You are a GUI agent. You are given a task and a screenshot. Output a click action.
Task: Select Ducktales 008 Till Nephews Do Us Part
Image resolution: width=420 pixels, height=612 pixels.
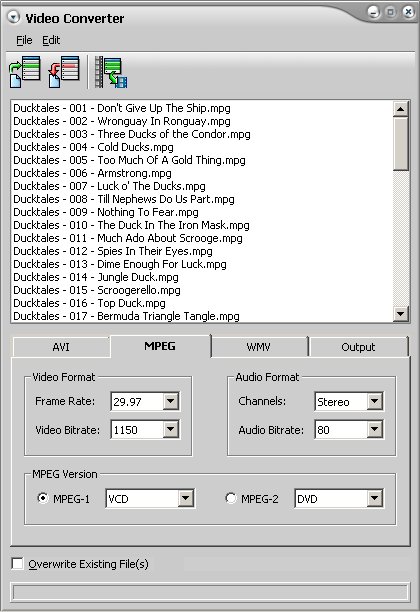tap(124, 199)
